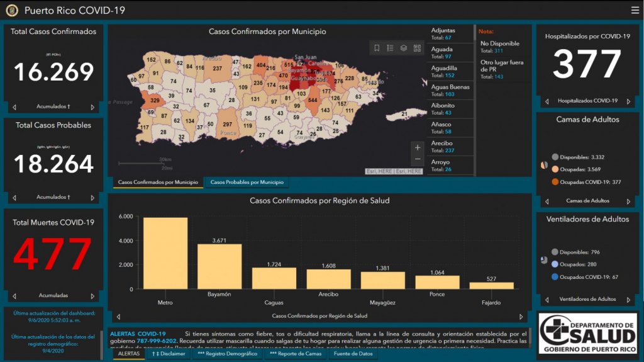Open the basemap gallery grid icon

coord(417,48)
